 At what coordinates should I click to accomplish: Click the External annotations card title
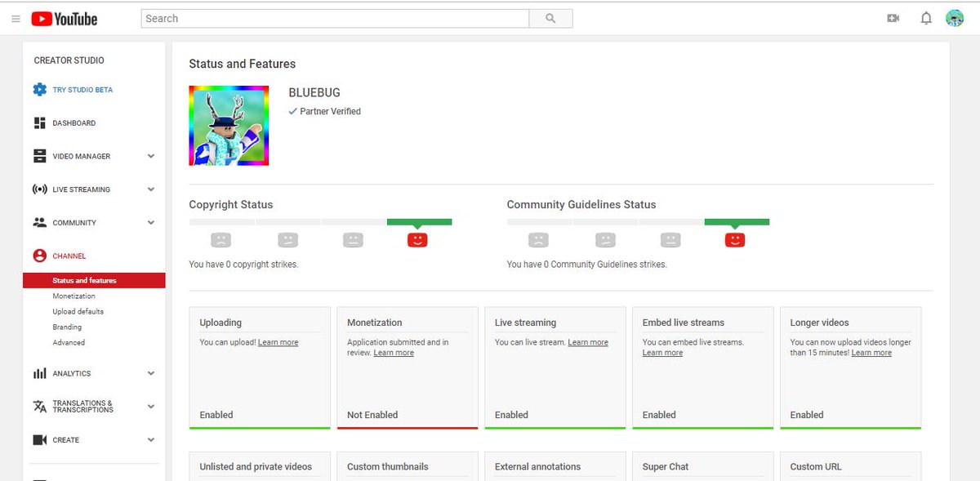(x=537, y=467)
